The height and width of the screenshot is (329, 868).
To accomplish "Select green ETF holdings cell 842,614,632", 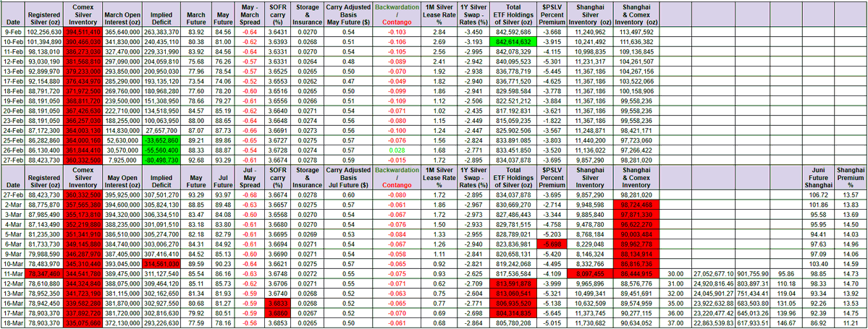I will pos(514,41).
